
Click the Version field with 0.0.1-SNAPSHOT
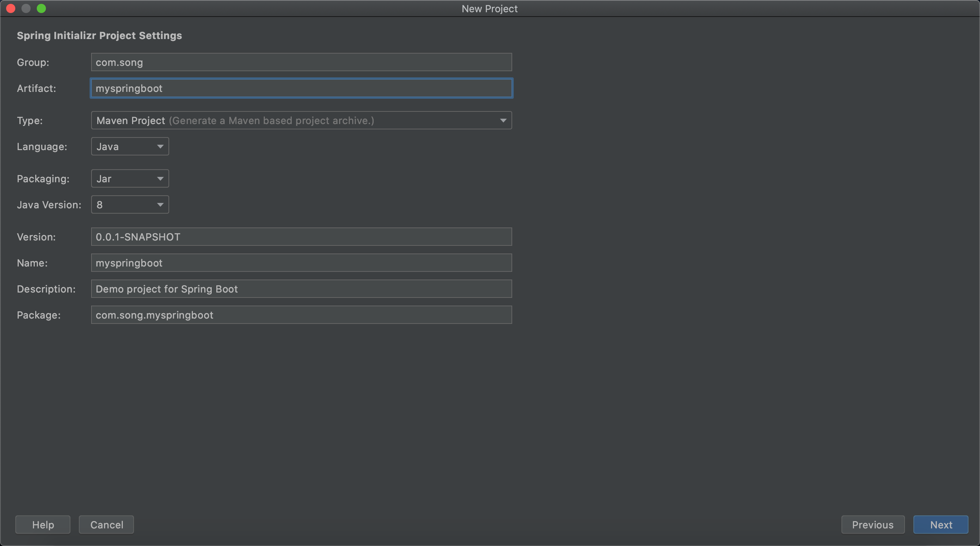point(301,237)
